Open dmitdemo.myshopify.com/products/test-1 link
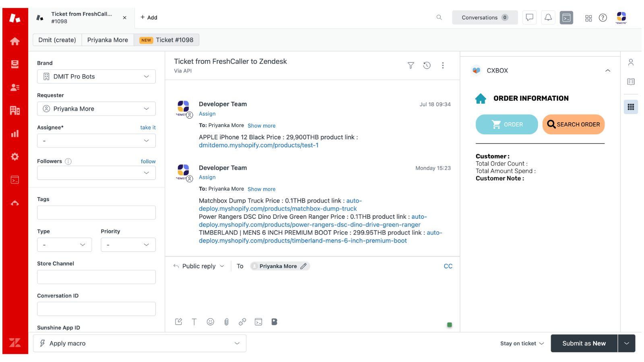The width and height of the screenshot is (644, 362). tap(258, 145)
